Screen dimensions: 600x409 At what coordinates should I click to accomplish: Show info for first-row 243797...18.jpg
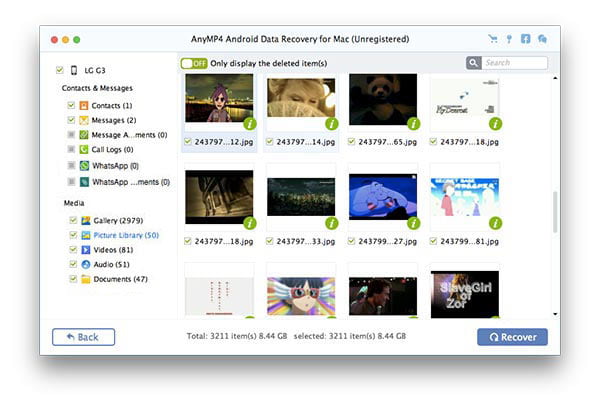(496, 124)
